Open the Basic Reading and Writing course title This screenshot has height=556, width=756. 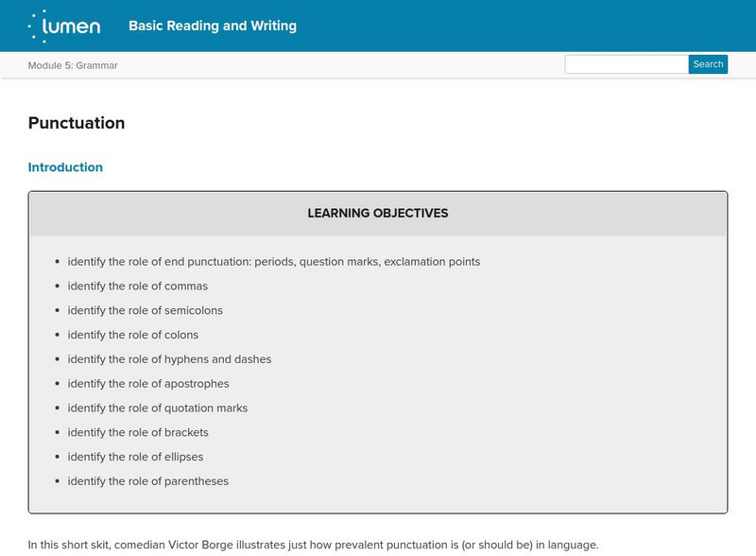(x=213, y=26)
